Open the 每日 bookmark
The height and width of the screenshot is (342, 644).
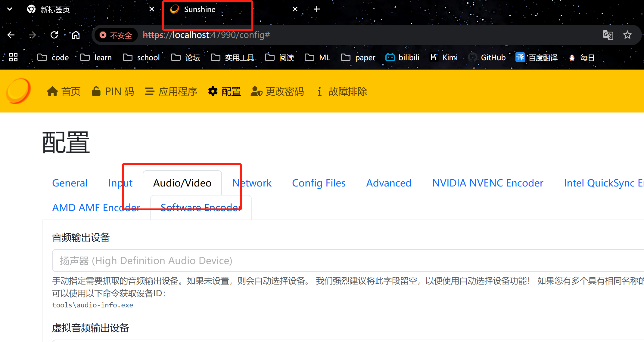point(582,57)
